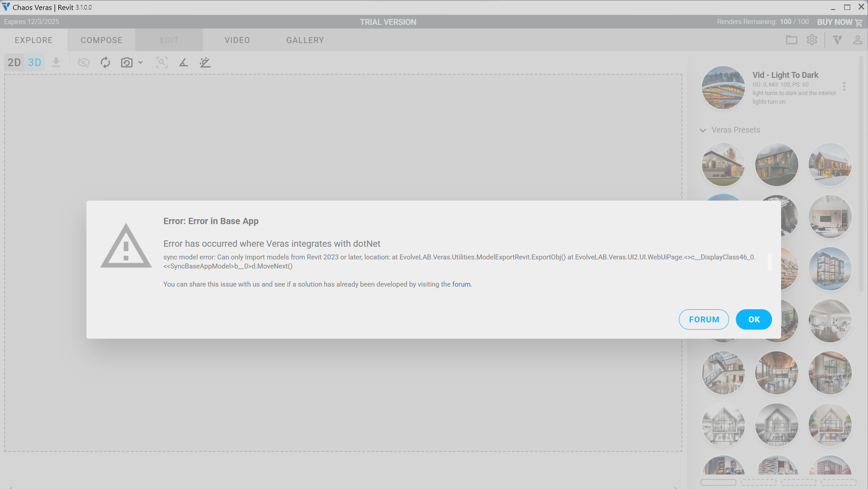Click the refresh sync model icon

coord(105,62)
